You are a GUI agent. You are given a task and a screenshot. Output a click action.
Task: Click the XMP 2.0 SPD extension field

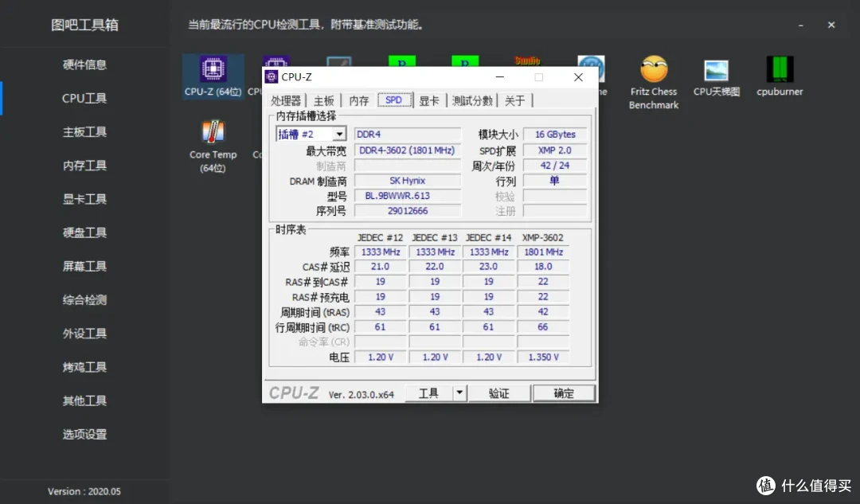555,150
